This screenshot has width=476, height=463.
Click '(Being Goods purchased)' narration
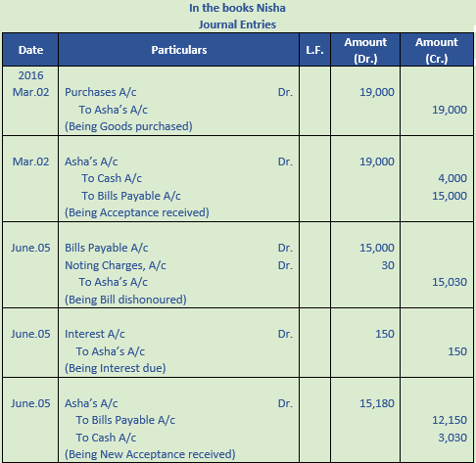(128, 126)
